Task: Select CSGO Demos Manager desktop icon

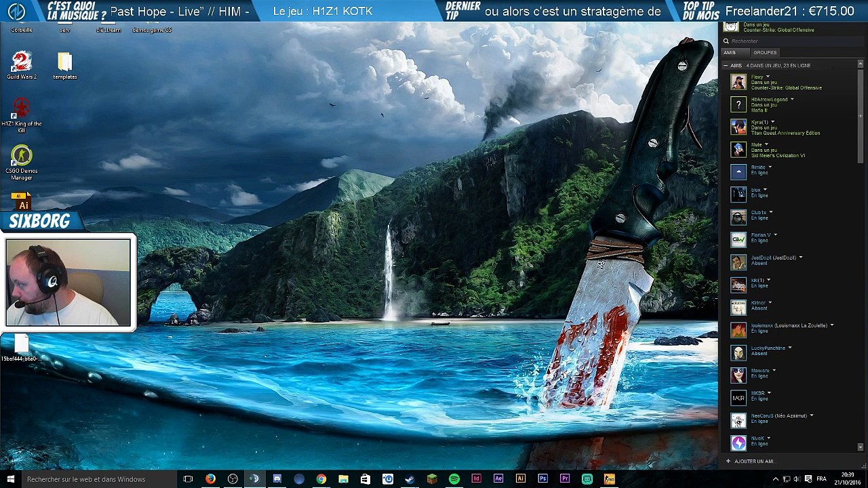Action: point(22,163)
